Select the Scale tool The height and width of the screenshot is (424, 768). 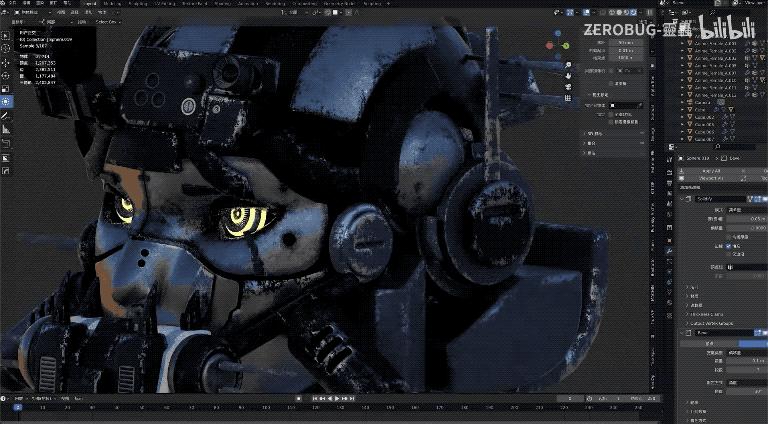pyautogui.click(x=6, y=89)
